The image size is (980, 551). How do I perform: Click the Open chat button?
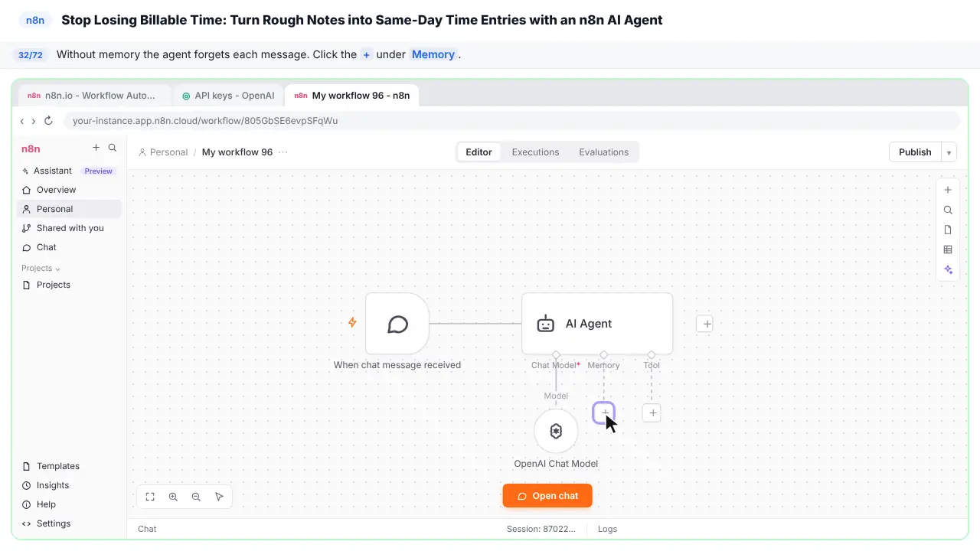click(x=547, y=496)
